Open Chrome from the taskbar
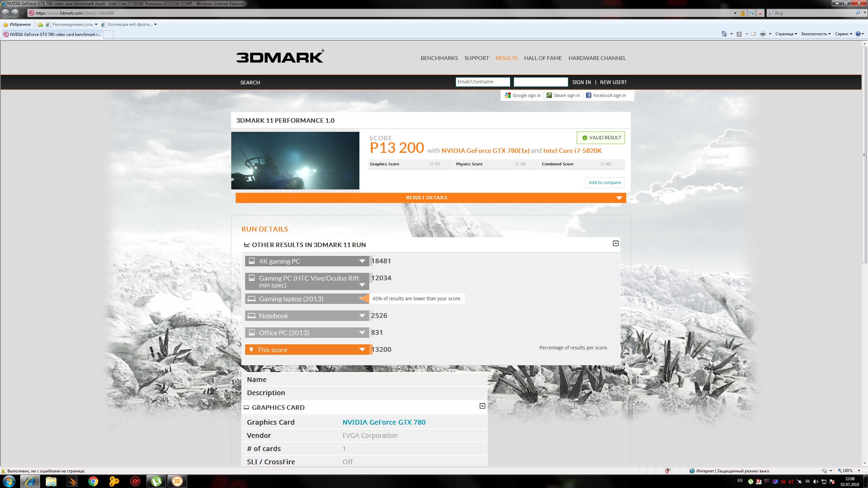 [x=93, y=481]
